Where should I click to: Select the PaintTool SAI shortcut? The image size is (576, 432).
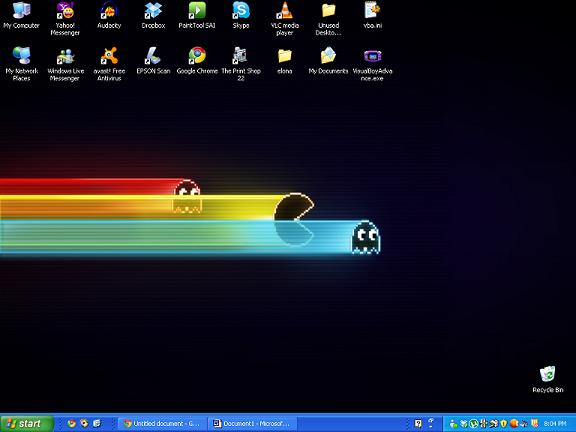pos(197,15)
